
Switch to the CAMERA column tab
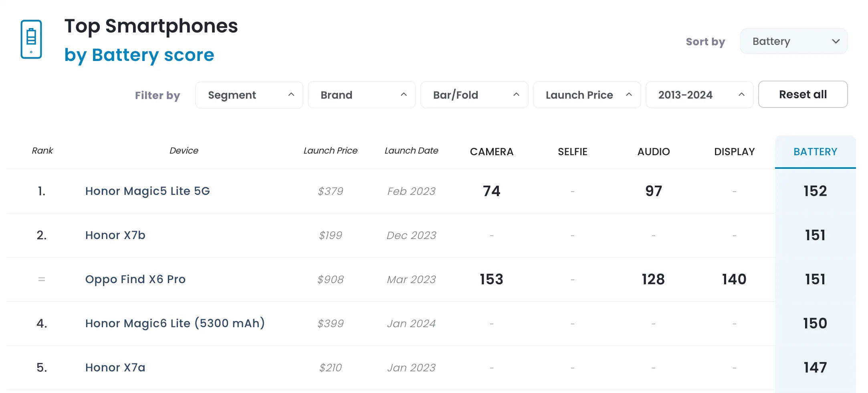click(x=491, y=152)
